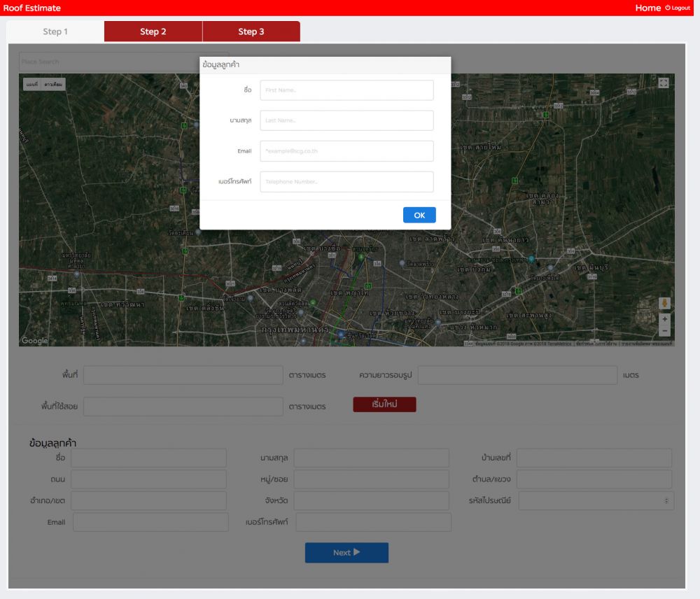Open the รหัสไปรษณีย์ postal code dropdown

(x=596, y=500)
